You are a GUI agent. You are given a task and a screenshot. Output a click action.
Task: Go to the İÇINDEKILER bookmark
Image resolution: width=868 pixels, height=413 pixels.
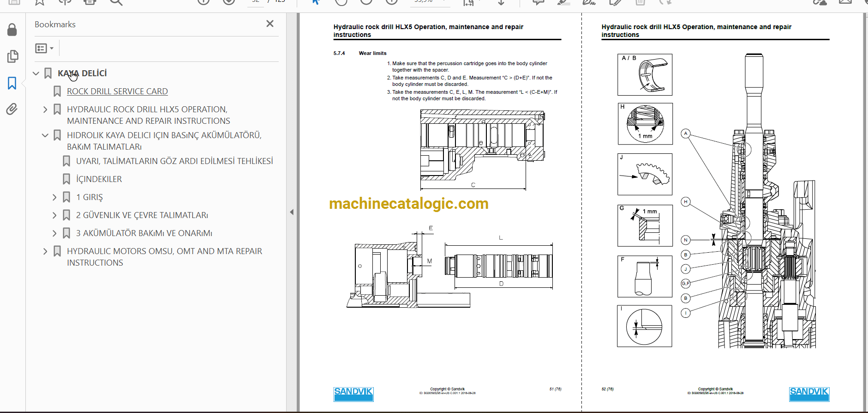coord(99,179)
